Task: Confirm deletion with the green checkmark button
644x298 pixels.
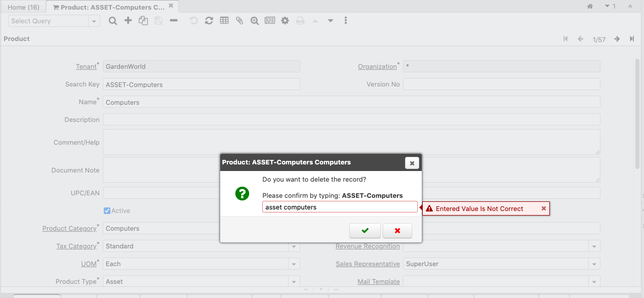Action: point(365,230)
